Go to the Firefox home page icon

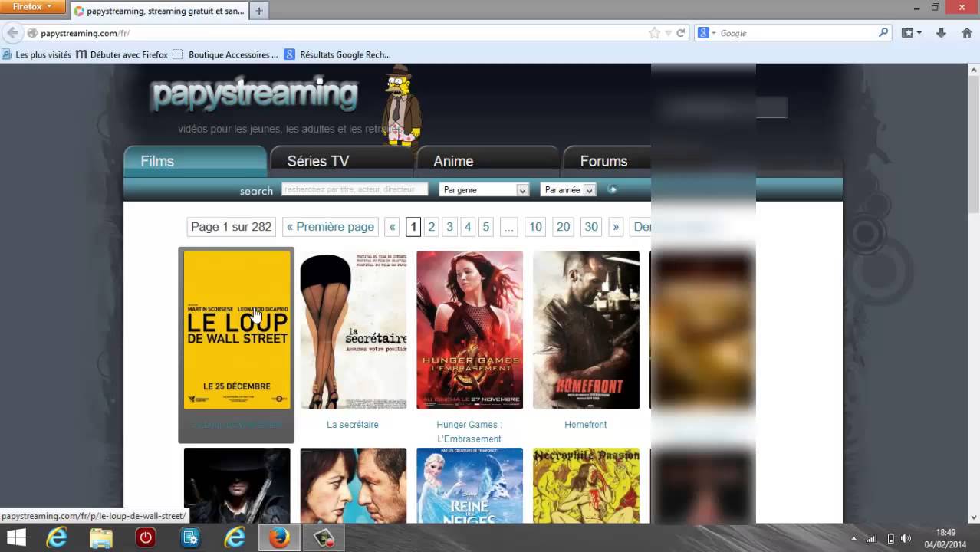coord(965,33)
